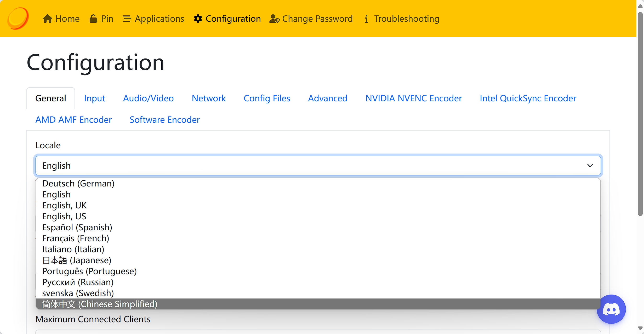Select Français (French) in the list
This screenshot has width=644, height=334.
point(76,238)
